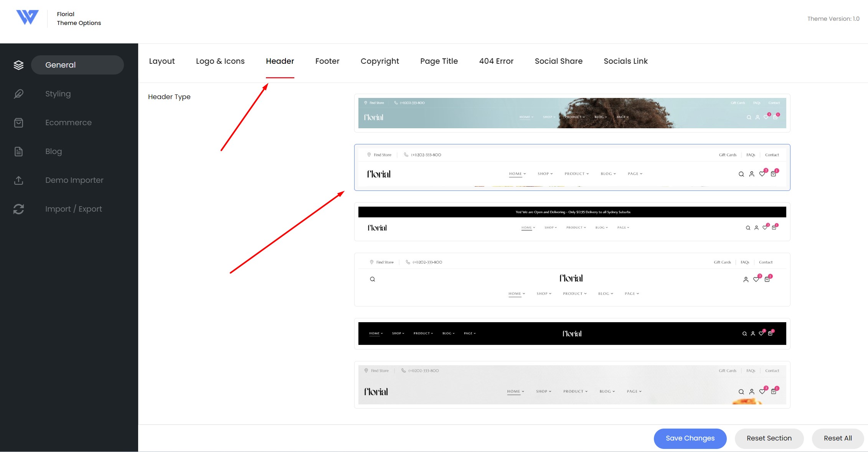The height and width of the screenshot is (452, 868).
Task: Go to the 404 Error tab
Action: tap(496, 61)
